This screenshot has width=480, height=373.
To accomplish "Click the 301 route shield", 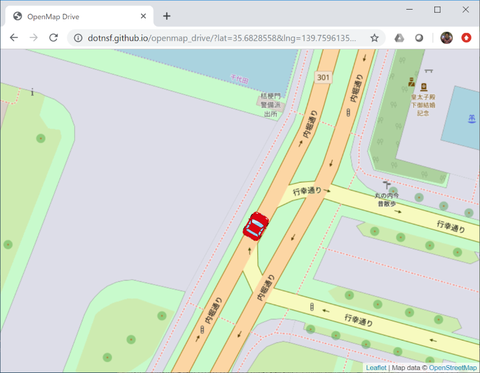I will [x=323, y=78].
